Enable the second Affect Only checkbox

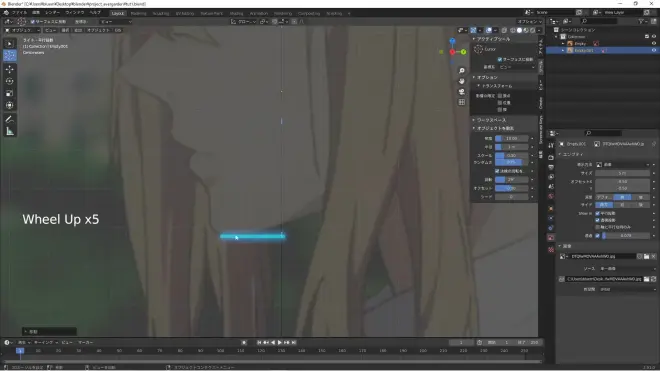point(500,102)
